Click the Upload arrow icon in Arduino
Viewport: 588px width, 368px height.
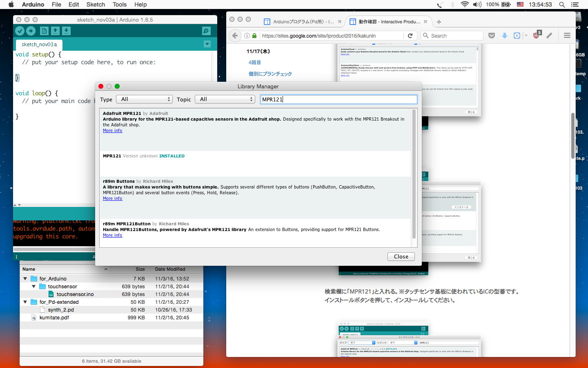[31, 31]
